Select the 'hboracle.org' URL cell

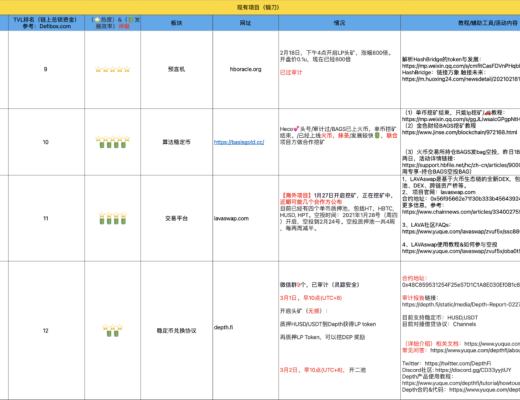245,69
